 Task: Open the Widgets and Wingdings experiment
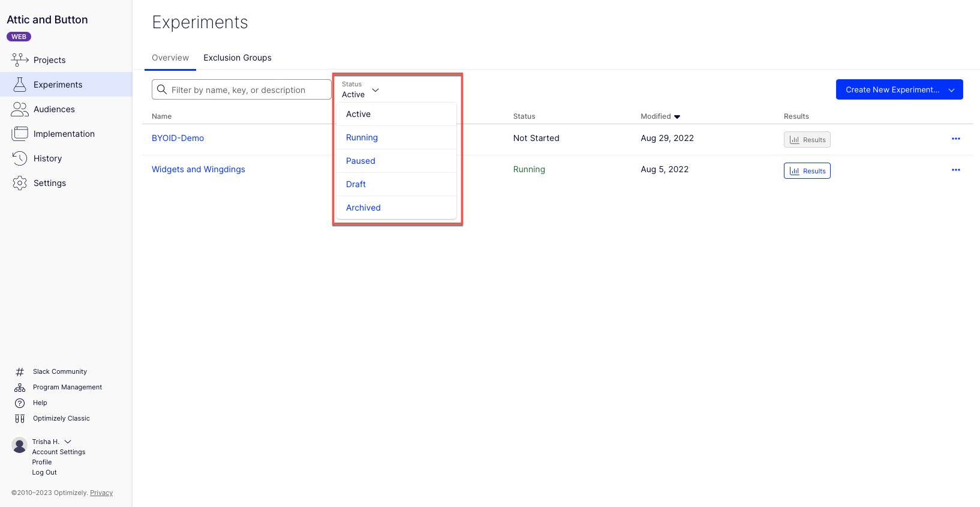point(199,169)
